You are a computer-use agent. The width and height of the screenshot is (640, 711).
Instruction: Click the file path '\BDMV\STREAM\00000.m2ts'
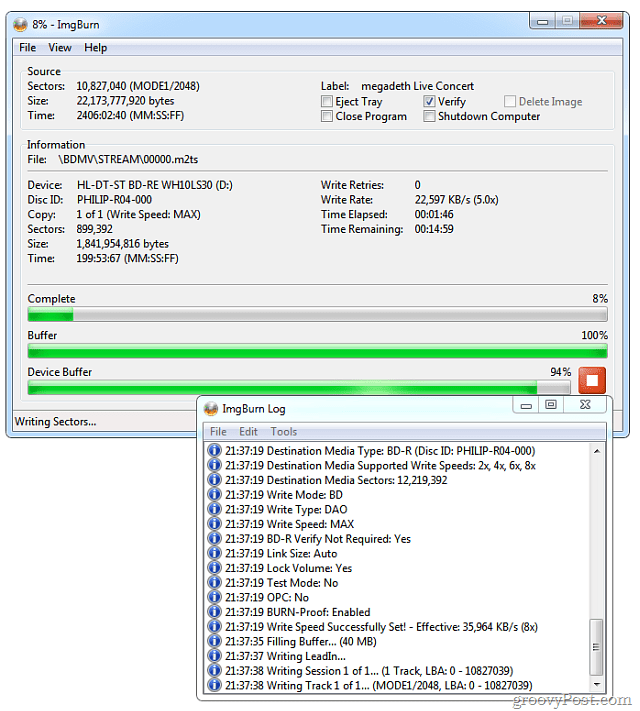point(128,159)
